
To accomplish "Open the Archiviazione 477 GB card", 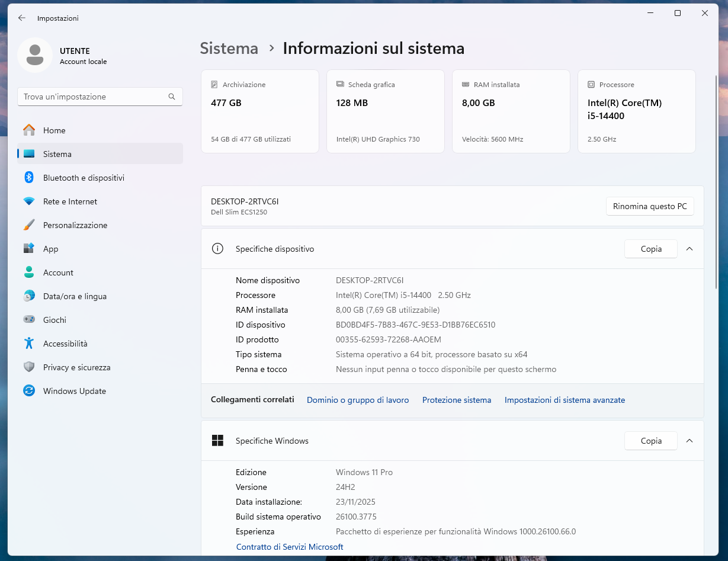I will tap(260, 111).
